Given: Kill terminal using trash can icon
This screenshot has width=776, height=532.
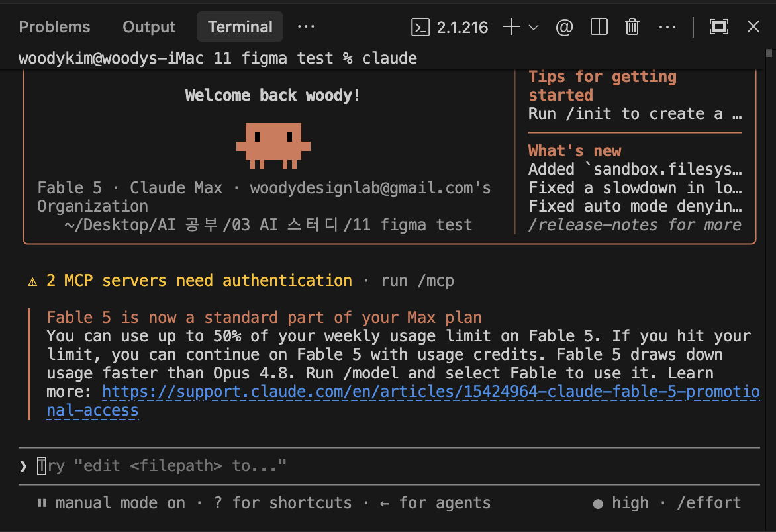Looking at the screenshot, I should [632, 26].
